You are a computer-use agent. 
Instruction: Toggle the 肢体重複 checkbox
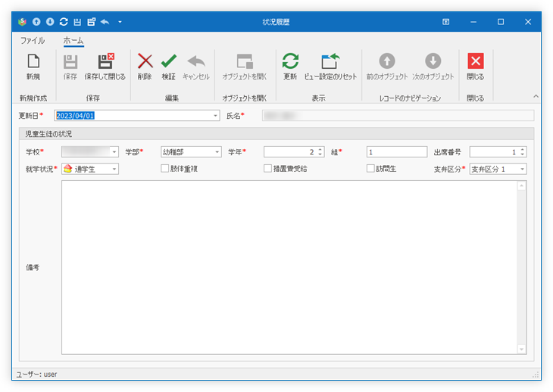(x=164, y=168)
